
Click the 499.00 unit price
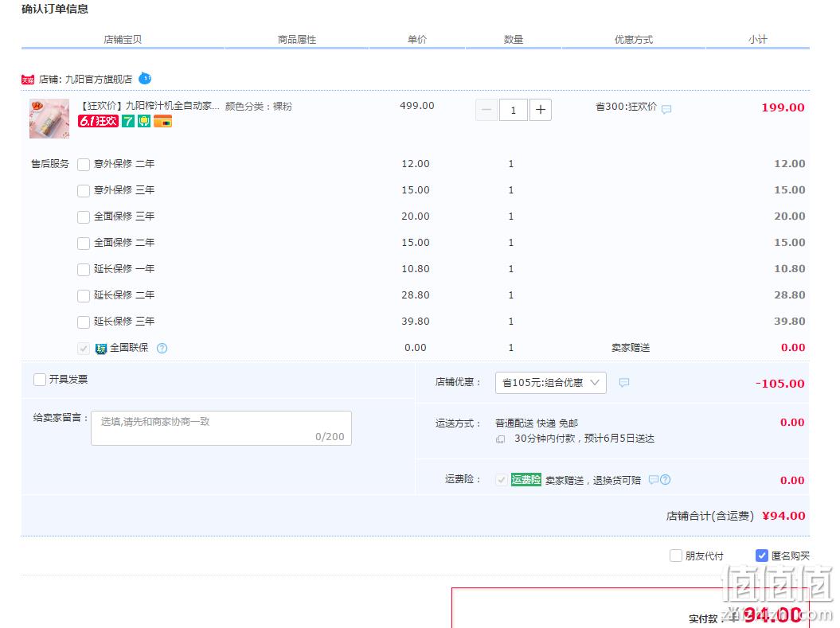pyautogui.click(x=416, y=106)
